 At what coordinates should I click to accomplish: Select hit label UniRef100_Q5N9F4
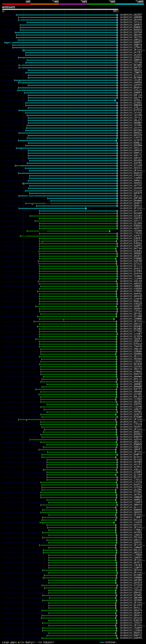[131, 93]
